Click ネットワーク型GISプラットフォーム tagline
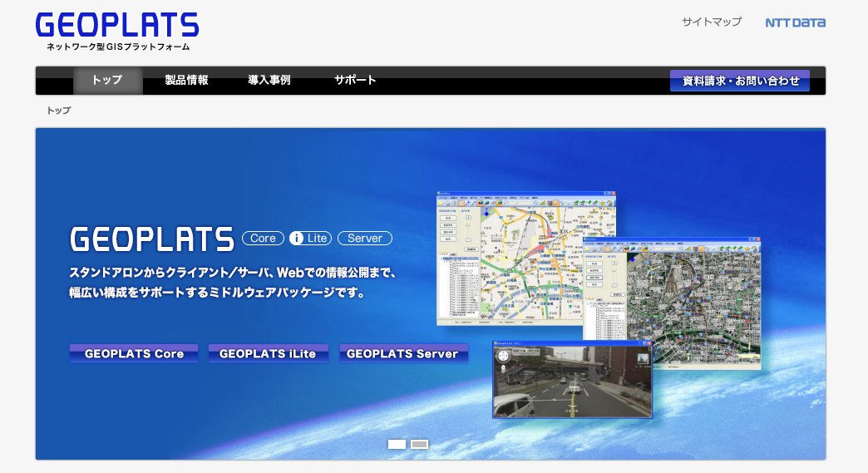The height and width of the screenshot is (473, 868). tap(118, 47)
